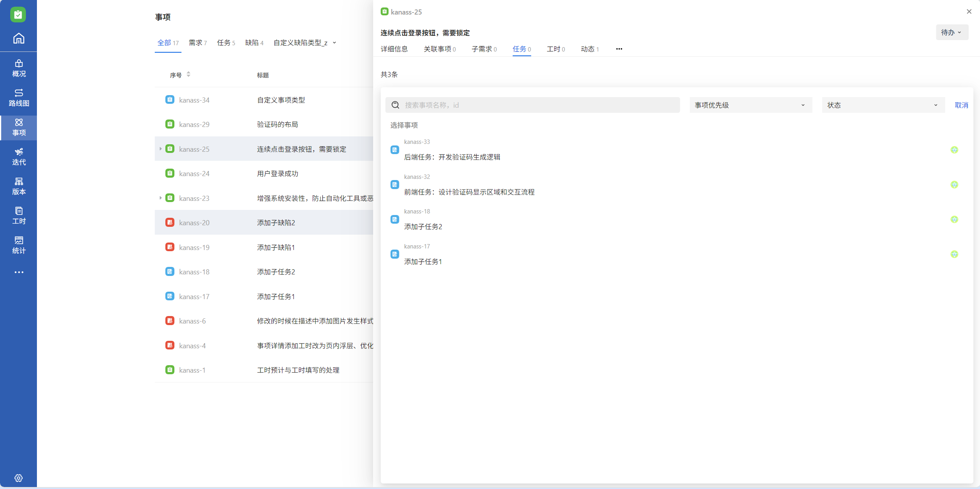Click add icon for kanass-33 task
Image resolution: width=980 pixels, height=489 pixels.
(x=954, y=150)
